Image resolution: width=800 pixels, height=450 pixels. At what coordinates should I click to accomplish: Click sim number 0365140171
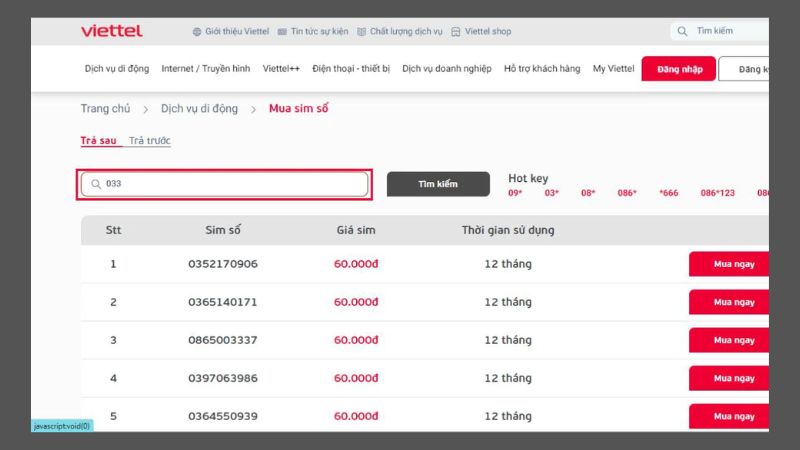pos(223,302)
